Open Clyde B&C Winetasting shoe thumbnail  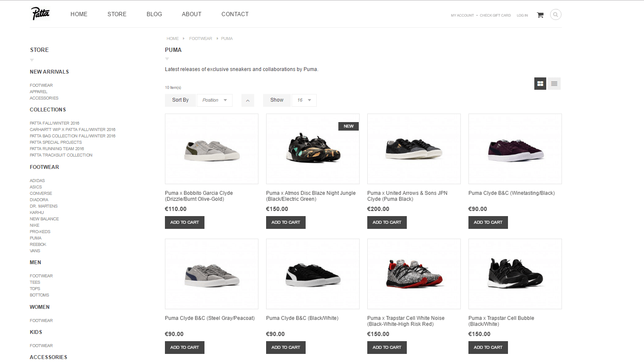pos(515,149)
